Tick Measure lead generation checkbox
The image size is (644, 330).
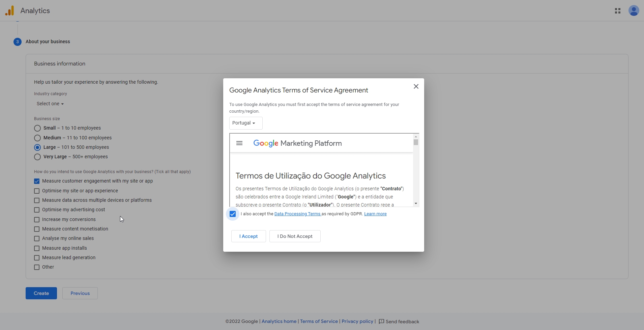coord(37,258)
